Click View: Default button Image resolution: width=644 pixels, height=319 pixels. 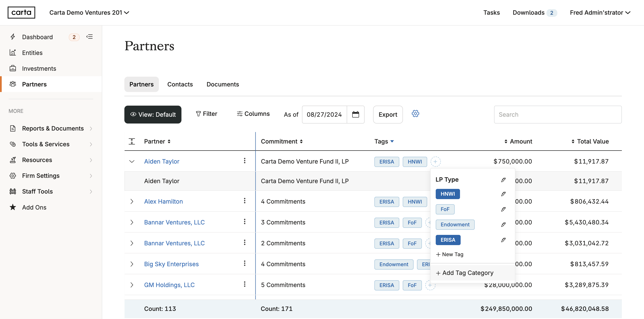[153, 115]
